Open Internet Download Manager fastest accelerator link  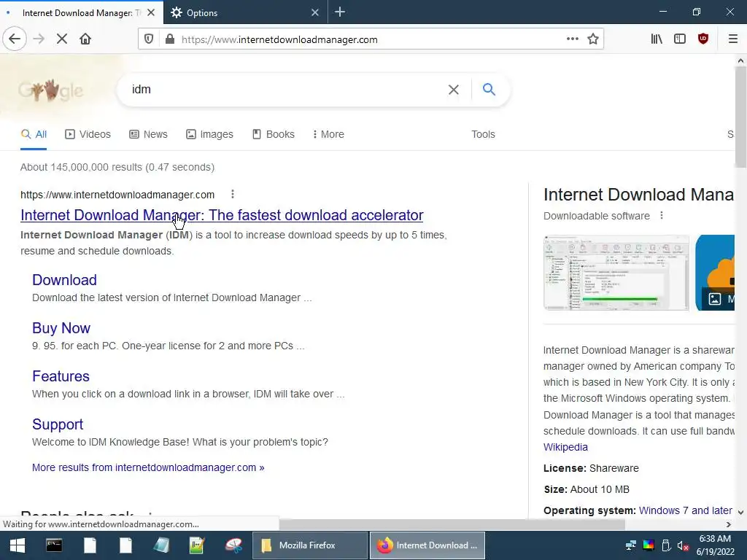pos(222,215)
